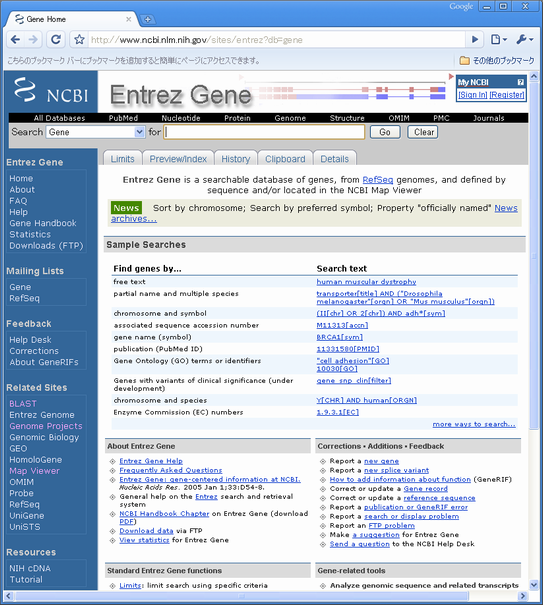This screenshot has height=605, width=543.
Task: Click the My NCBI help question icon
Action: [x=521, y=82]
